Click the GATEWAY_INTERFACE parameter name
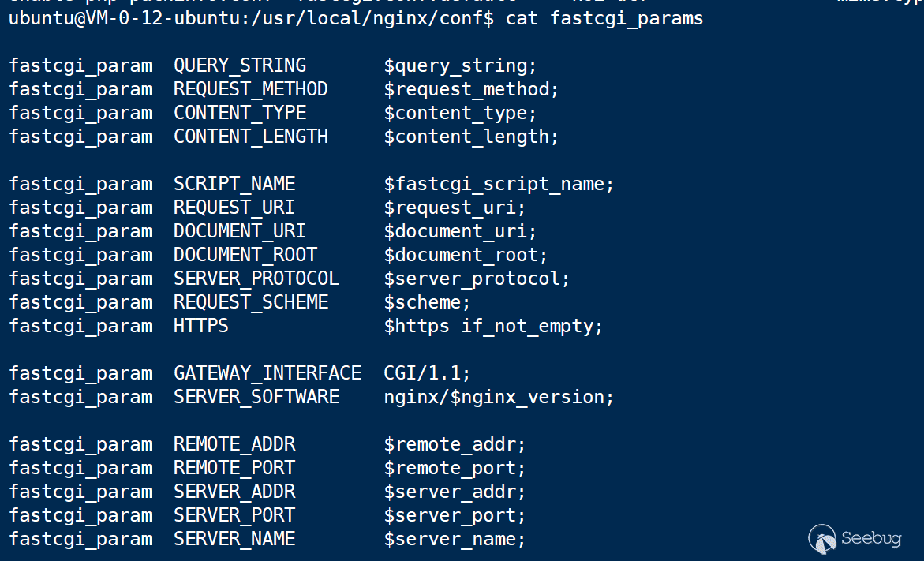 pyautogui.click(x=267, y=373)
